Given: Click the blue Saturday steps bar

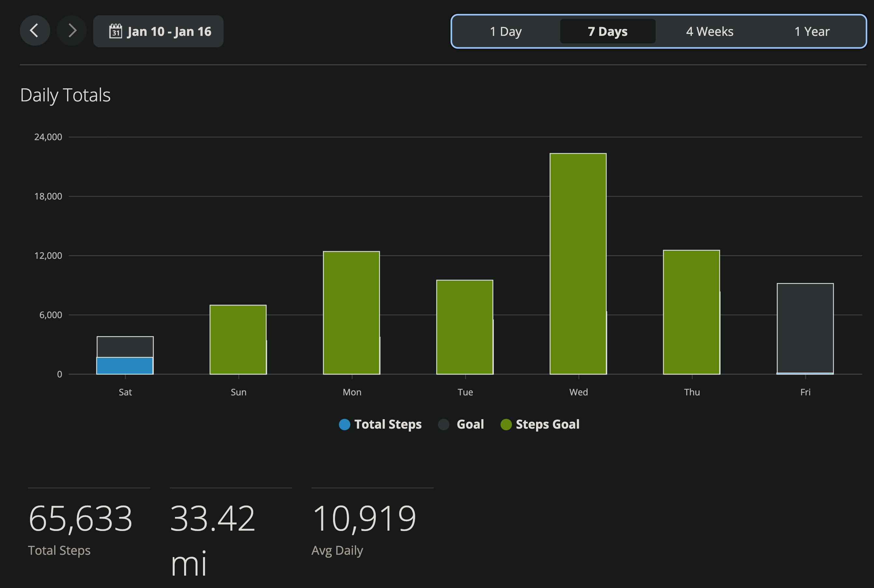Looking at the screenshot, I should 125,366.
